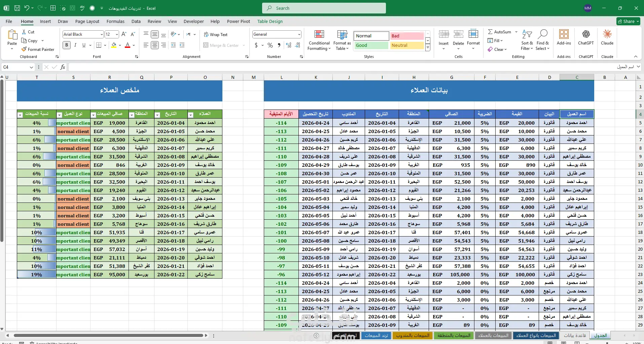
Task: Apply the red Font Color
Action: [128, 45]
